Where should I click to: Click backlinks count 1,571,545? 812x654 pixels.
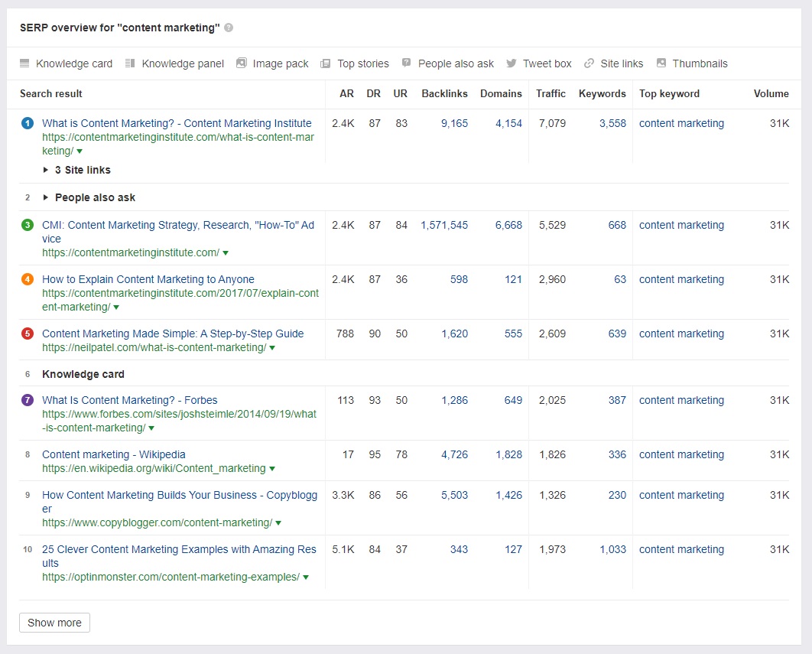tap(444, 225)
